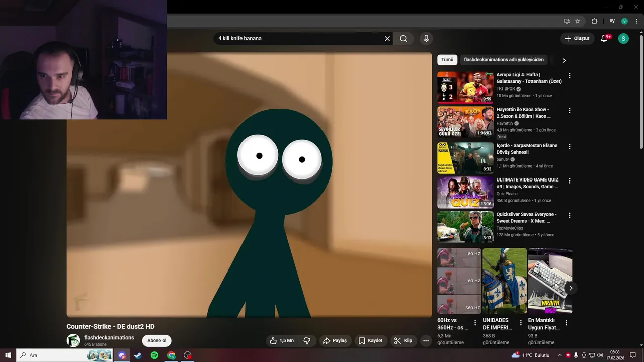Save video with Kaydet button
Screen dimensions: 644x362
click(371, 341)
